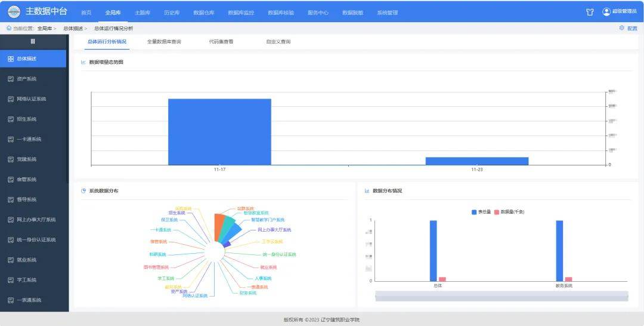Image resolution: width=644 pixels, height=326 pixels.
Task: Click the 总体描述 grid icon in sidebar
Action: click(11, 59)
